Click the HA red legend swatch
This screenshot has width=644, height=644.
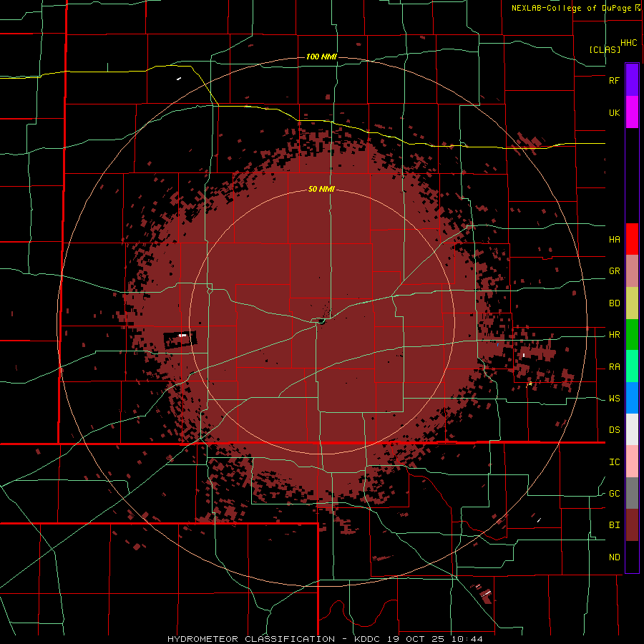[x=632, y=239]
